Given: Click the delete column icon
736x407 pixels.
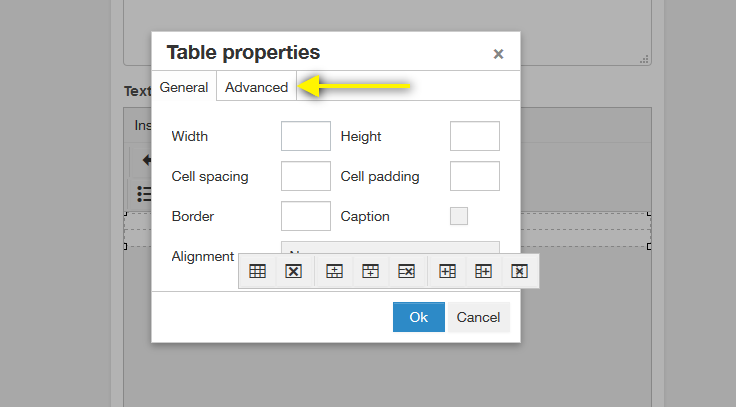Looking at the screenshot, I should (x=520, y=271).
